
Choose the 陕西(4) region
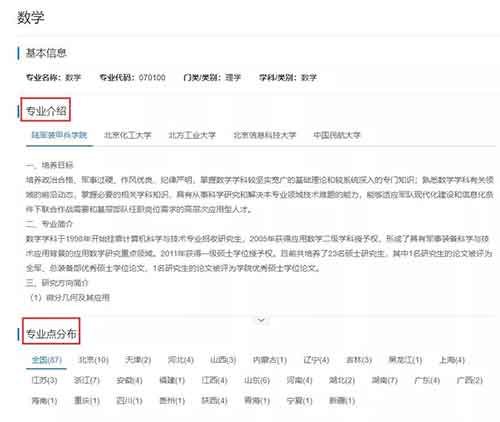click(214, 401)
